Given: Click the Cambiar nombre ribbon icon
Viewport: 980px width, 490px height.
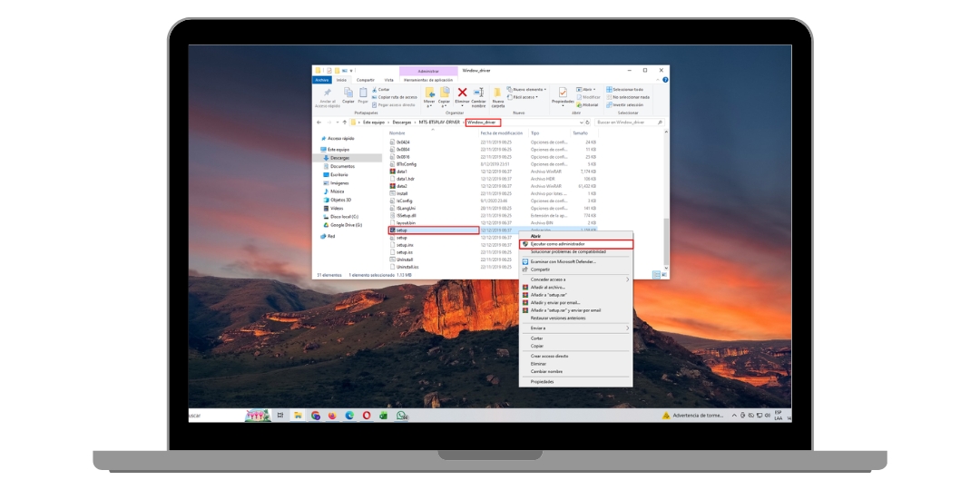Looking at the screenshot, I should click(478, 93).
